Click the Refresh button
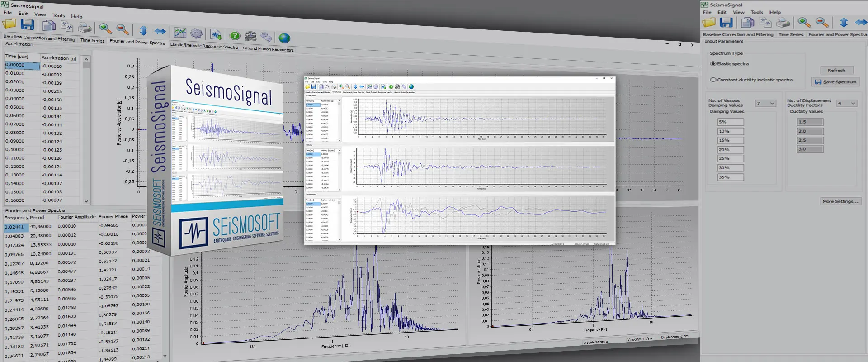 [x=836, y=71]
